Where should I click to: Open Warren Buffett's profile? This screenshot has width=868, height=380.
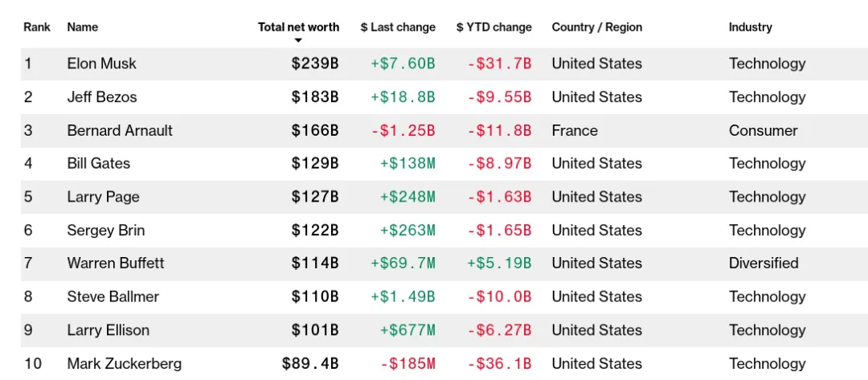click(x=116, y=263)
